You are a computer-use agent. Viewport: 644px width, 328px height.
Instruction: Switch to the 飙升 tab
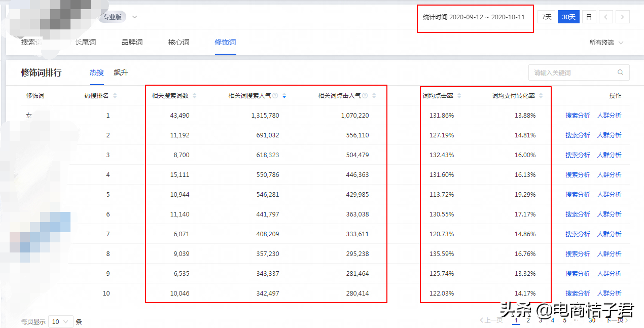point(121,72)
